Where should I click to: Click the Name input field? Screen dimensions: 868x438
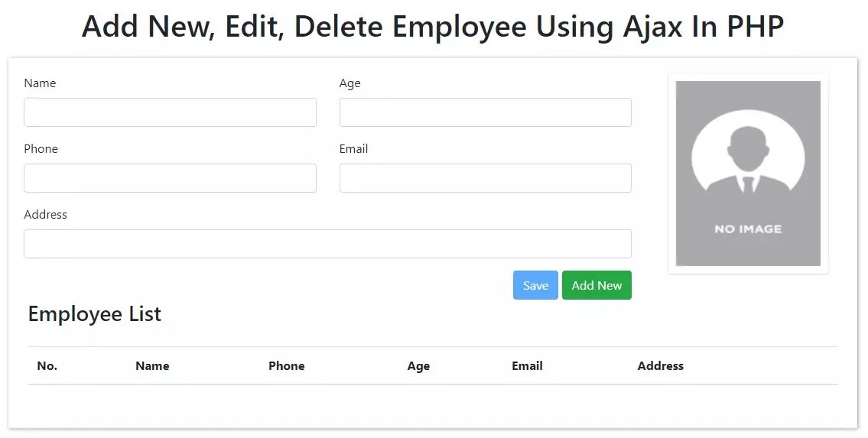coord(170,112)
